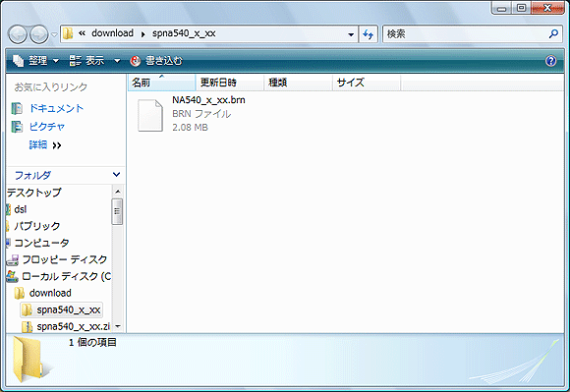The image size is (570, 392).
Task: Click the Forward navigation arrow button
Action: [x=39, y=34]
